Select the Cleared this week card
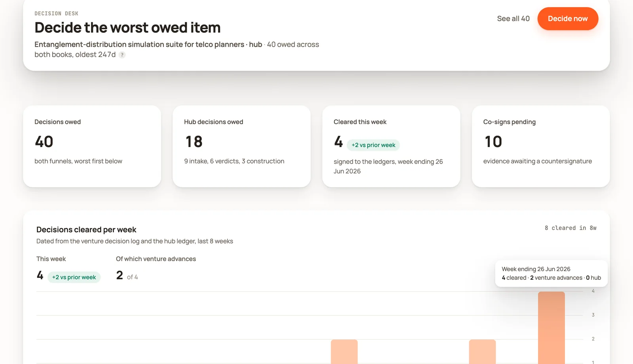The image size is (633, 364). pos(391,146)
